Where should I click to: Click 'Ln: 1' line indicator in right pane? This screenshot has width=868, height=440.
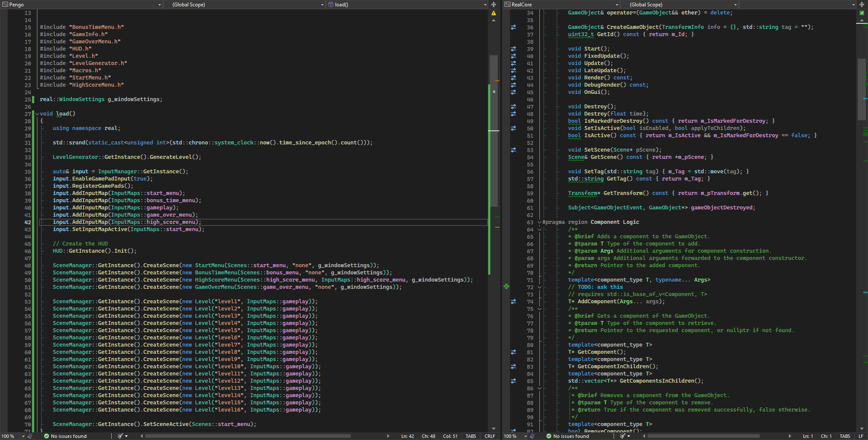808,436
